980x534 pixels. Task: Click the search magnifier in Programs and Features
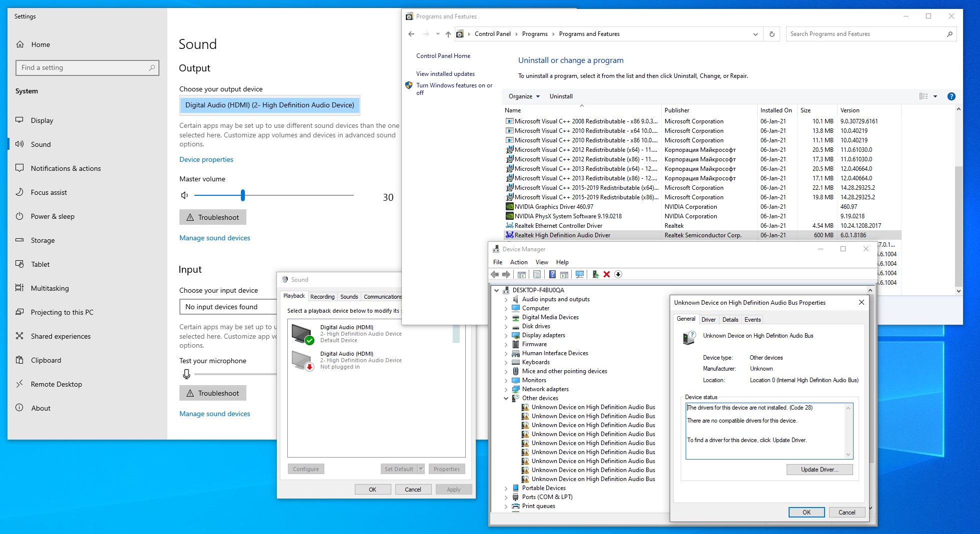point(950,34)
